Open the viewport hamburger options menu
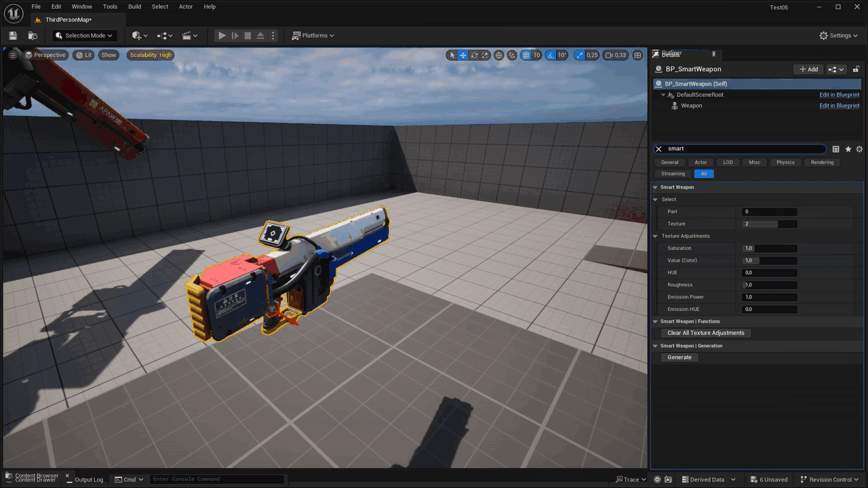The width and height of the screenshot is (868, 488). point(12,55)
